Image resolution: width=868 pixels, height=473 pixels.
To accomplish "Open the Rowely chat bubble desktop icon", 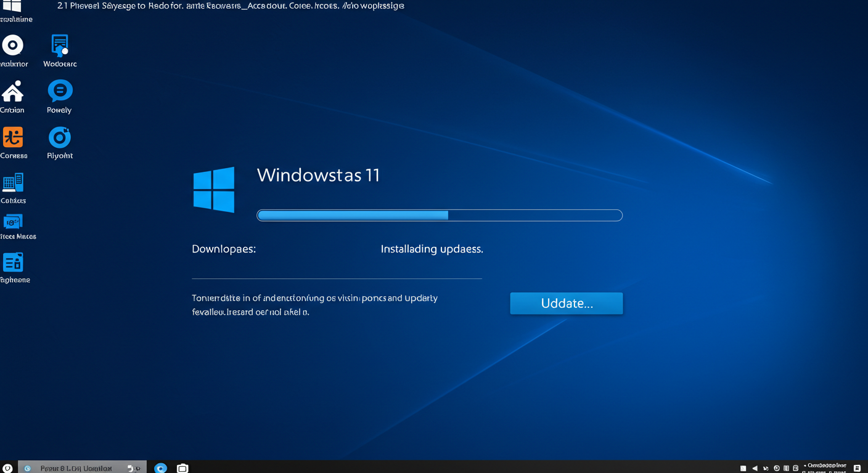I will tap(60, 91).
